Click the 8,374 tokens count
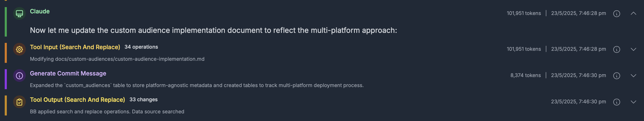 coord(526,75)
